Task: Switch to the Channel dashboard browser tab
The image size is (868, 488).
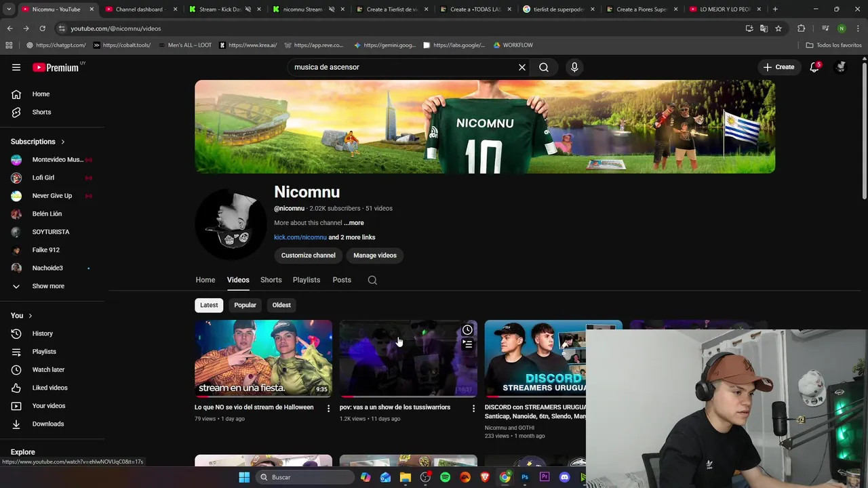Action: tap(141, 9)
